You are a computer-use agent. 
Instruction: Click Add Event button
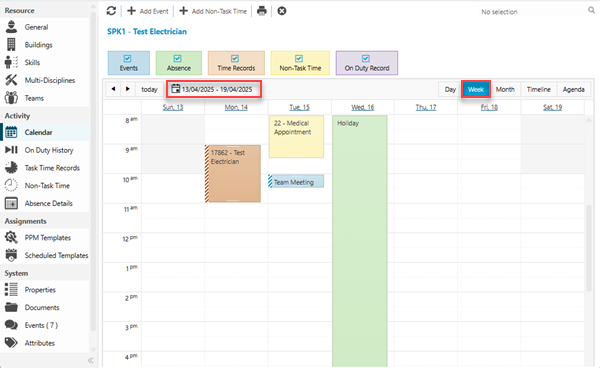pos(148,11)
